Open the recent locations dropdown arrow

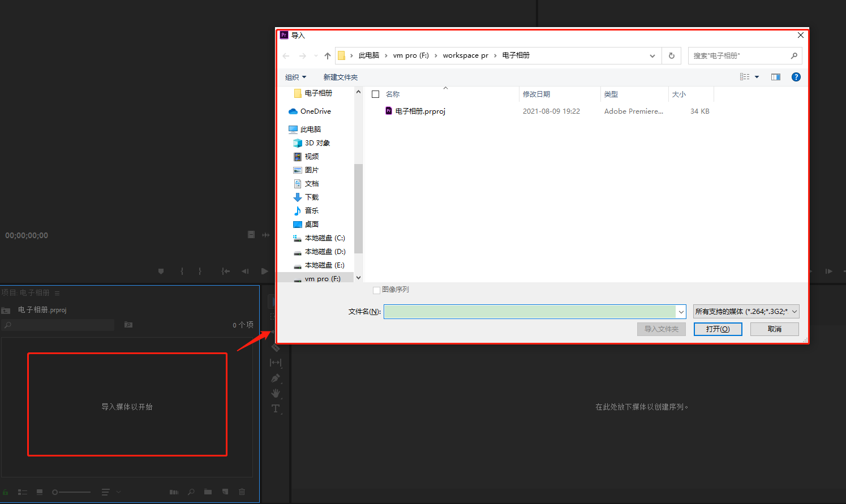click(316, 55)
